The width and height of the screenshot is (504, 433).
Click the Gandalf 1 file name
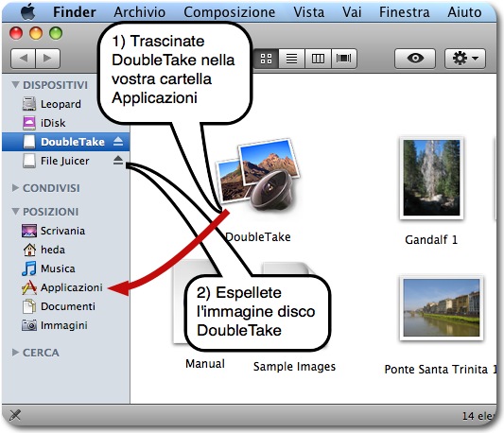click(431, 239)
